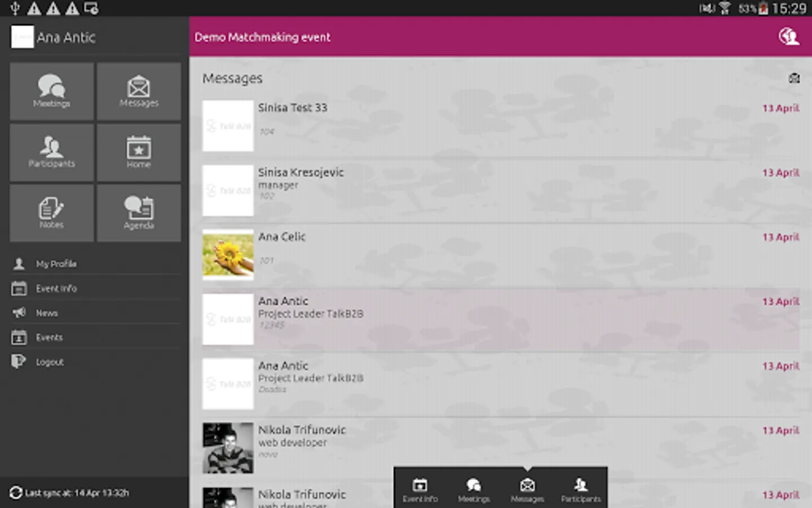Click 13 April date on Ana Celic row

[781, 237]
